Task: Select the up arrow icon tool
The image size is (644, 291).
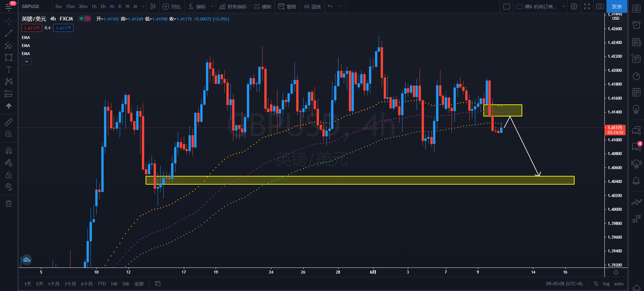Action: 9,106
